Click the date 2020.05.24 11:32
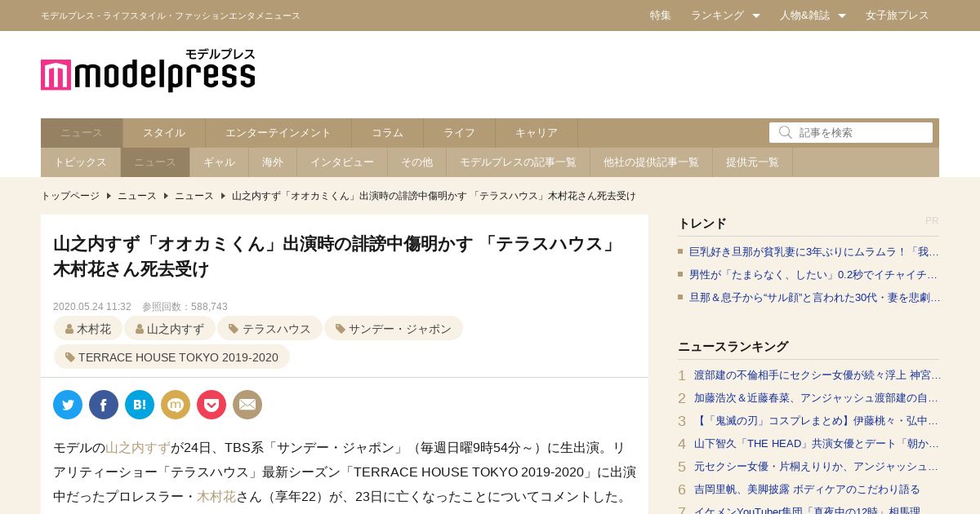 92,307
